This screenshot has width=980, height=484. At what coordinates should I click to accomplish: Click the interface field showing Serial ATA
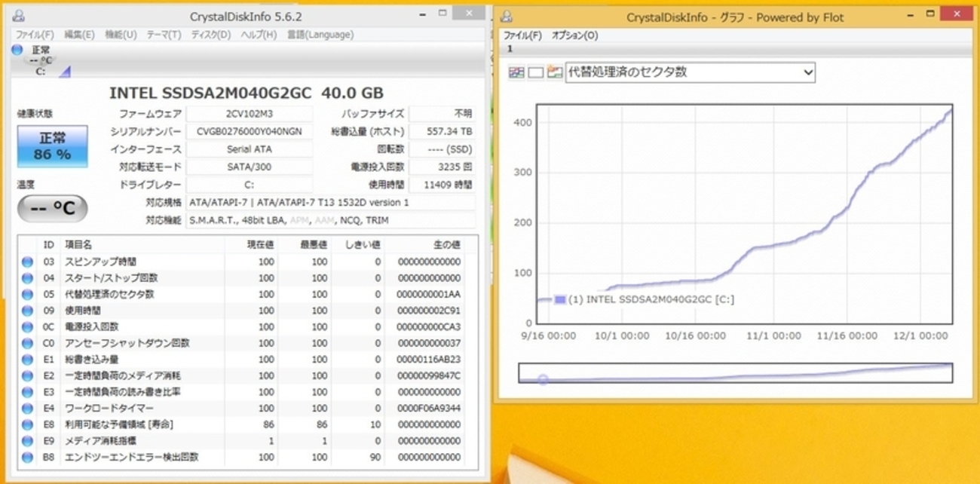tap(250, 149)
